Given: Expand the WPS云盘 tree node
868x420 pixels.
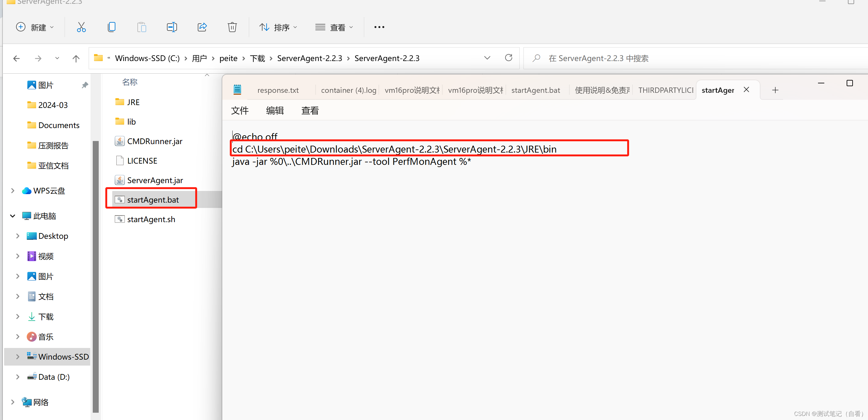Looking at the screenshot, I should tap(13, 191).
